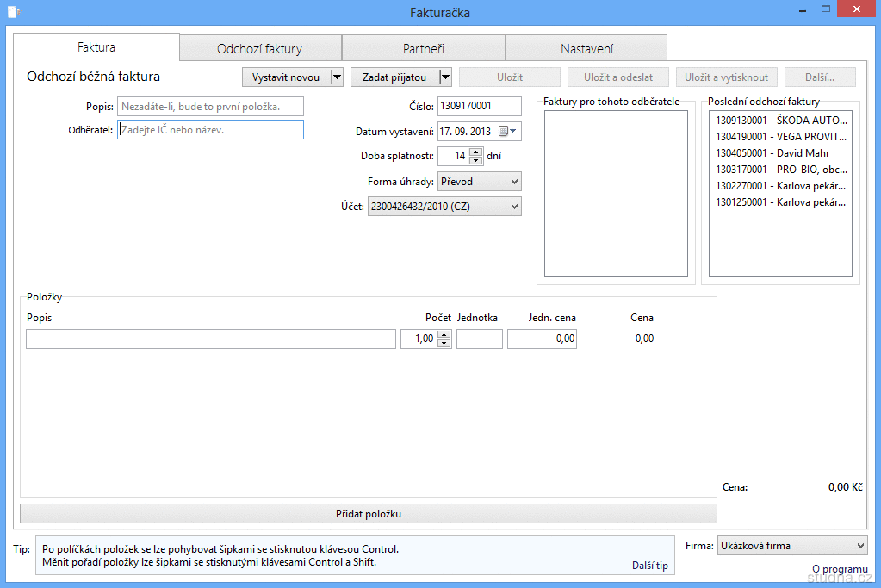Screen dimensions: 881x588
Task: Click the Fakturačka app icon in title bar
Action: point(14,12)
